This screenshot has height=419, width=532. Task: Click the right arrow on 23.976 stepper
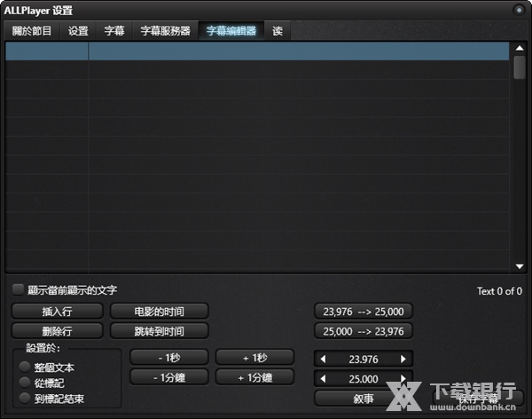coord(404,359)
